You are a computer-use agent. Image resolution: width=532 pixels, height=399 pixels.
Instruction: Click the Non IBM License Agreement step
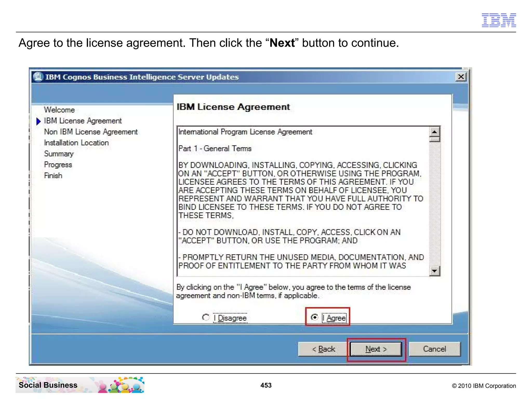91,132
